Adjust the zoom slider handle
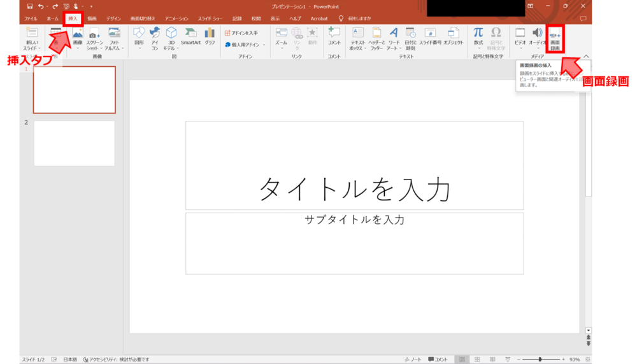Viewport: 637px width, 364px height. click(x=540, y=360)
